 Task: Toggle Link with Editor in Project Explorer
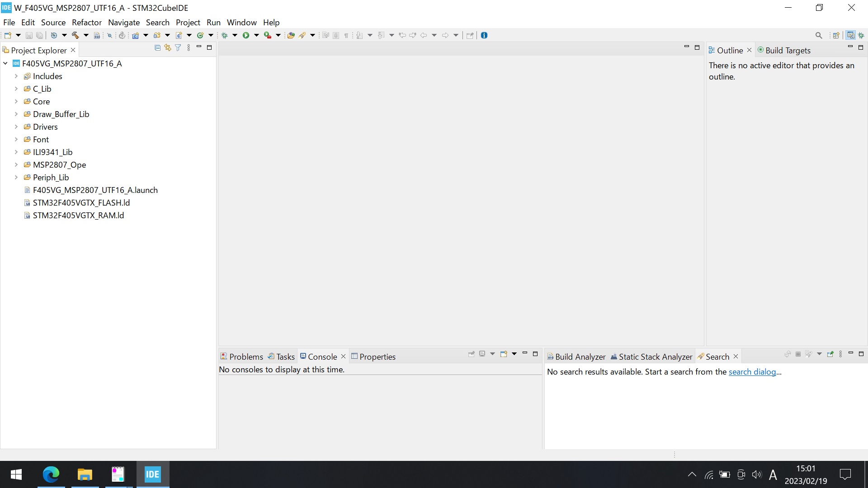(x=168, y=47)
